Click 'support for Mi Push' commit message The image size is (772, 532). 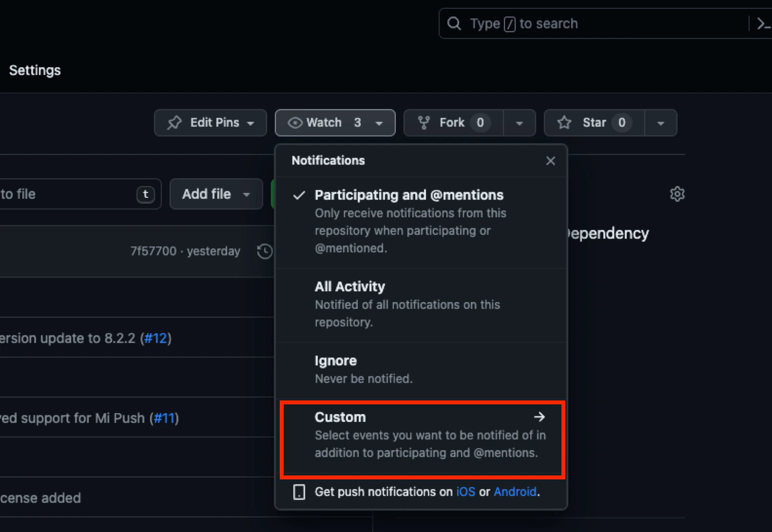[x=73, y=418]
